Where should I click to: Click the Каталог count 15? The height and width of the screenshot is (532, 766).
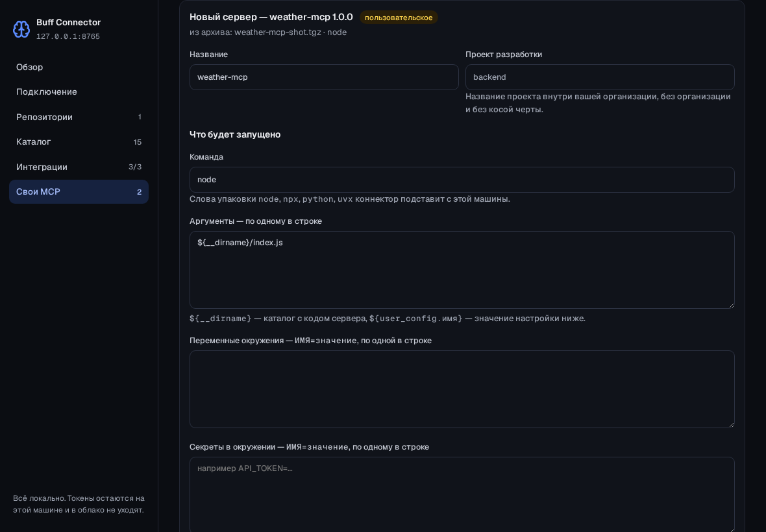(x=137, y=142)
